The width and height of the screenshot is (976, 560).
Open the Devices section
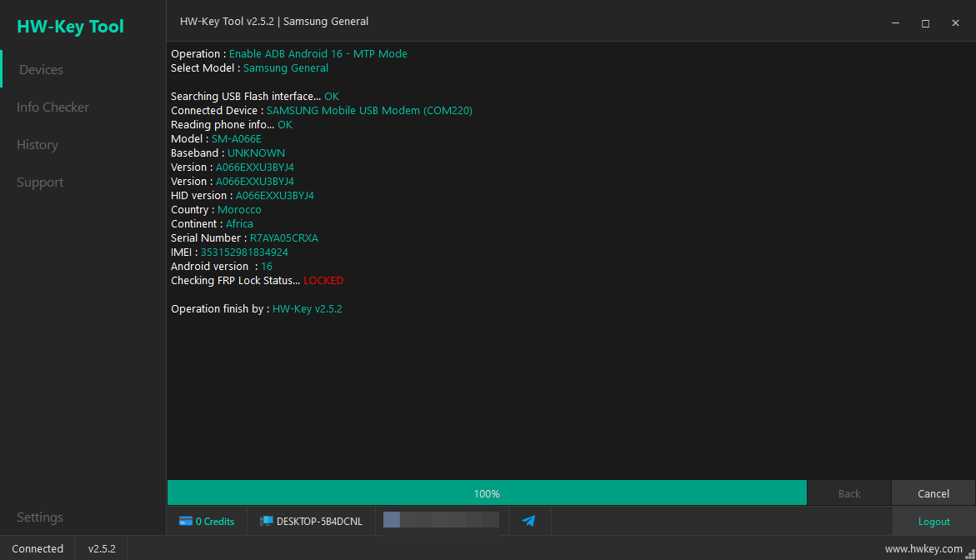(x=41, y=70)
